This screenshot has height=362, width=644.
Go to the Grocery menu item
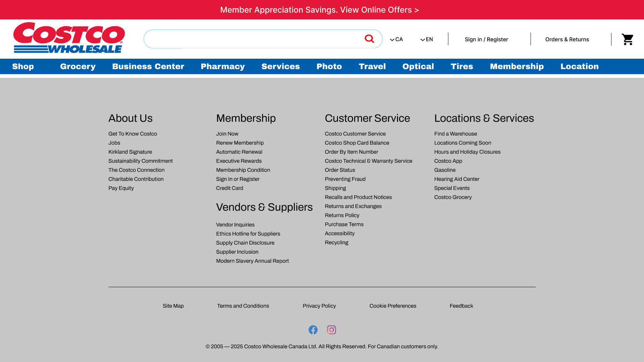(78, 66)
